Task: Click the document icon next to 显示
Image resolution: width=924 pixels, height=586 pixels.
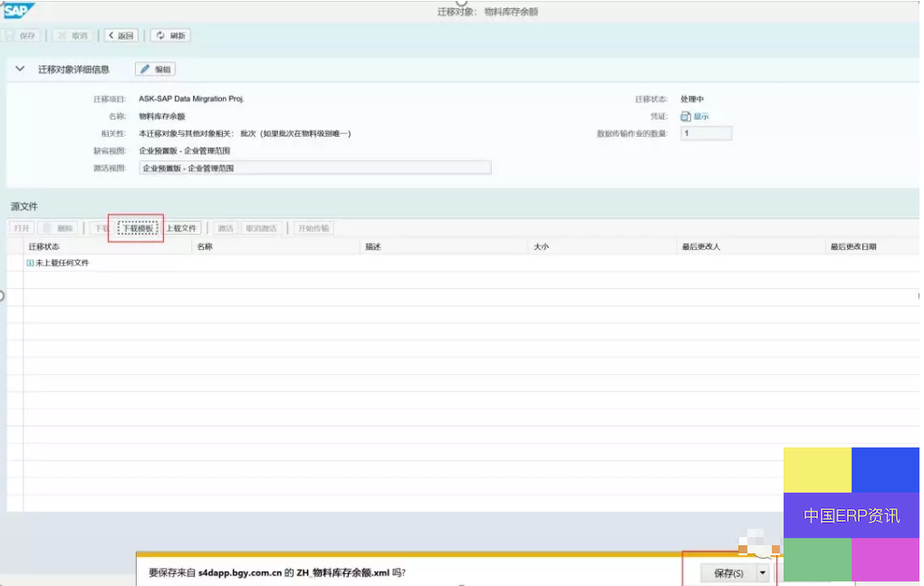Action: [686, 117]
